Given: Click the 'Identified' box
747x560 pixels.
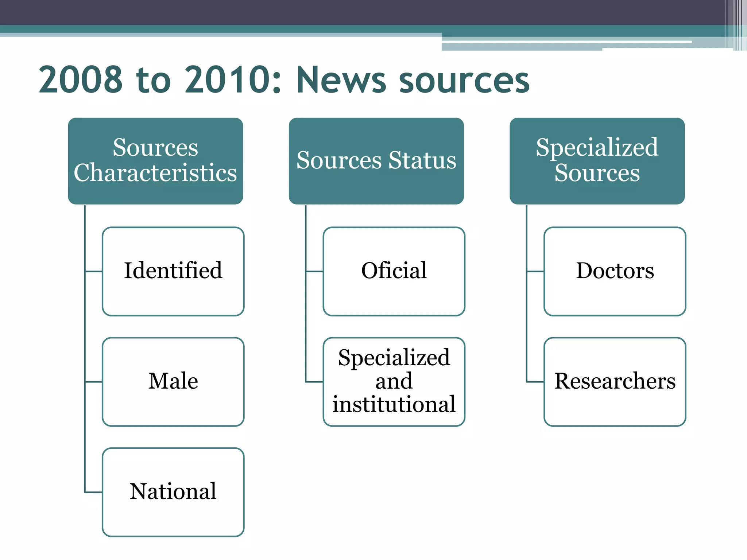Looking at the screenshot, I should tap(173, 271).
